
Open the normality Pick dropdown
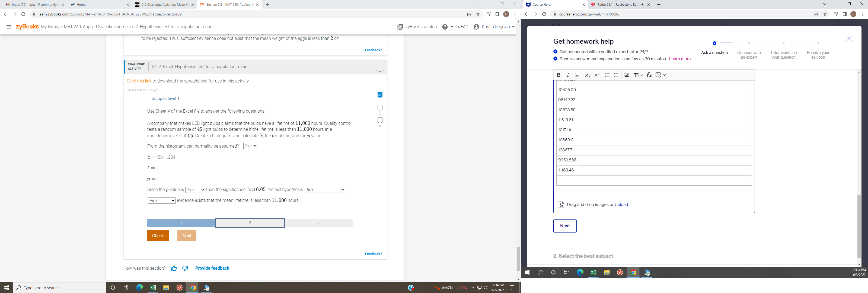point(250,146)
